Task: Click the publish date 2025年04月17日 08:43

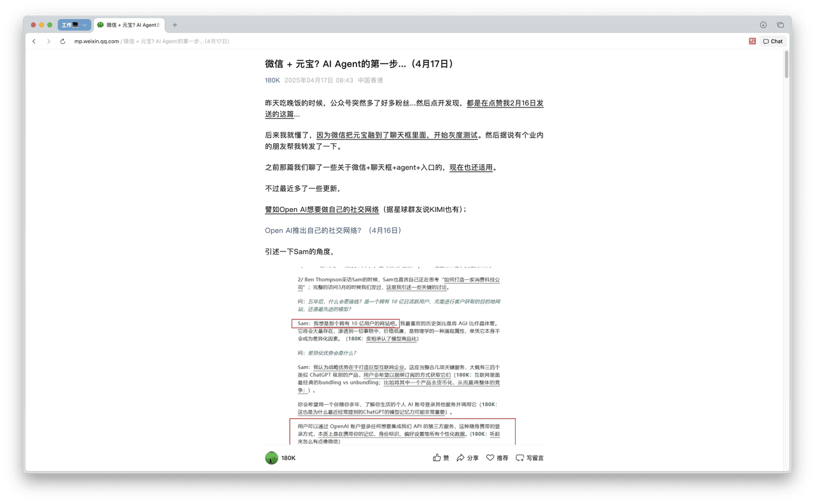Action: 318,80
